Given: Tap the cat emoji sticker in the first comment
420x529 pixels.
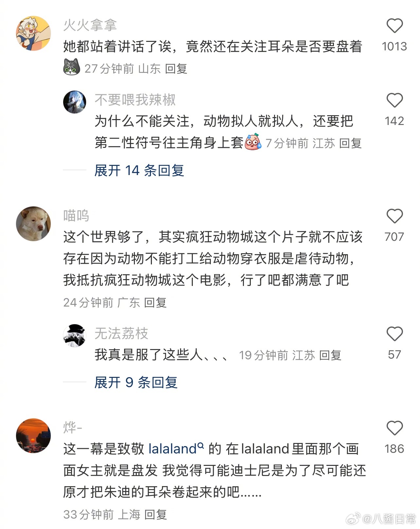Looking at the screenshot, I should pyautogui.click(x=71, y=67).
